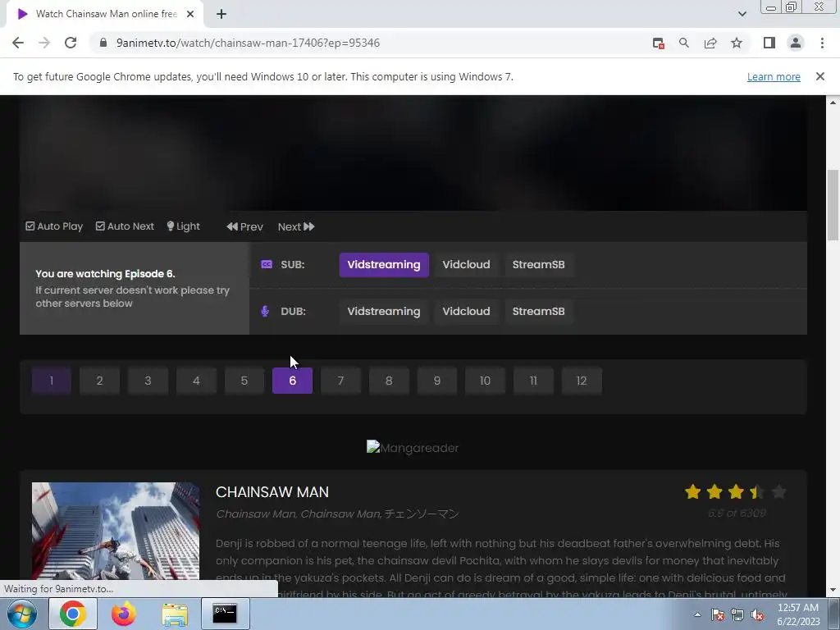Image resolution: width=840 pixels, height=630 pixels.
Task: Switch to episode 10
Action: point(486,381)
